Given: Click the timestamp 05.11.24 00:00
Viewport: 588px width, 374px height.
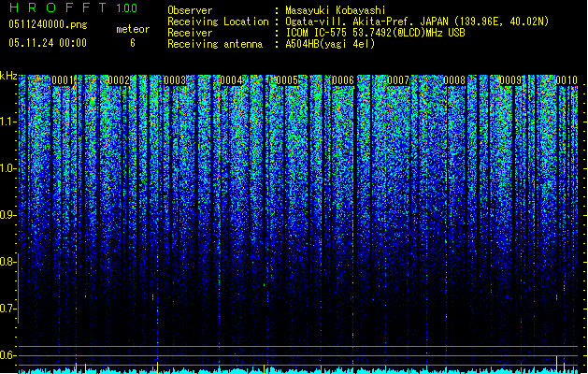Looking at the screenshot, I should (x=48, y=43).
